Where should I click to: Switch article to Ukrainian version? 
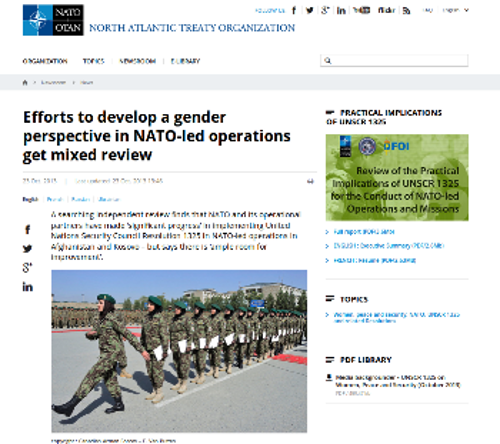[x=109, y=199]
